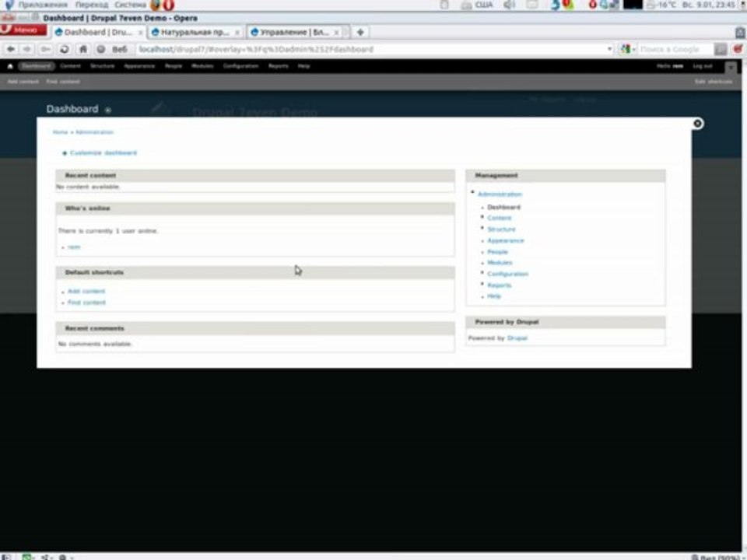This screenshot has width=747, height=560.
Task: Click the localhost address bar
Action: pos(371,49)
